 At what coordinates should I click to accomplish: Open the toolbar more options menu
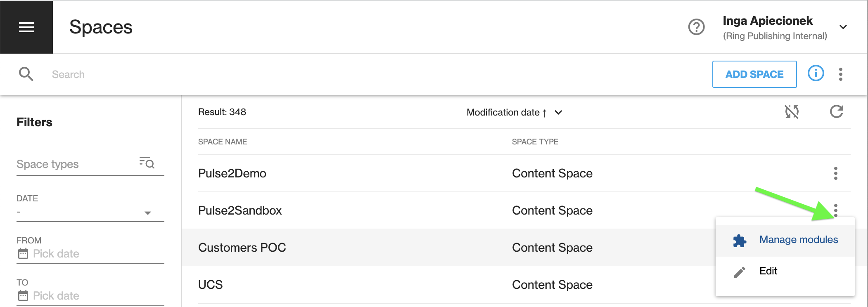click(840, 74)
